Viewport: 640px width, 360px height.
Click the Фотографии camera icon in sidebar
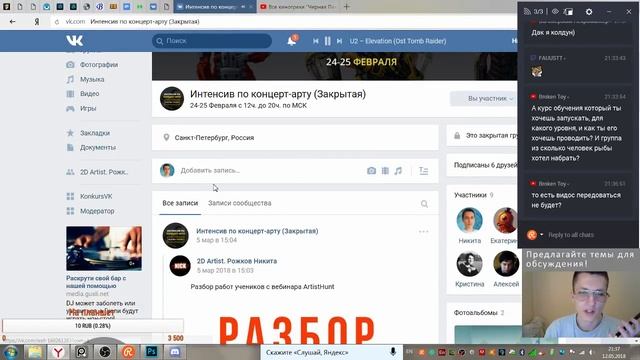[70, 64]
